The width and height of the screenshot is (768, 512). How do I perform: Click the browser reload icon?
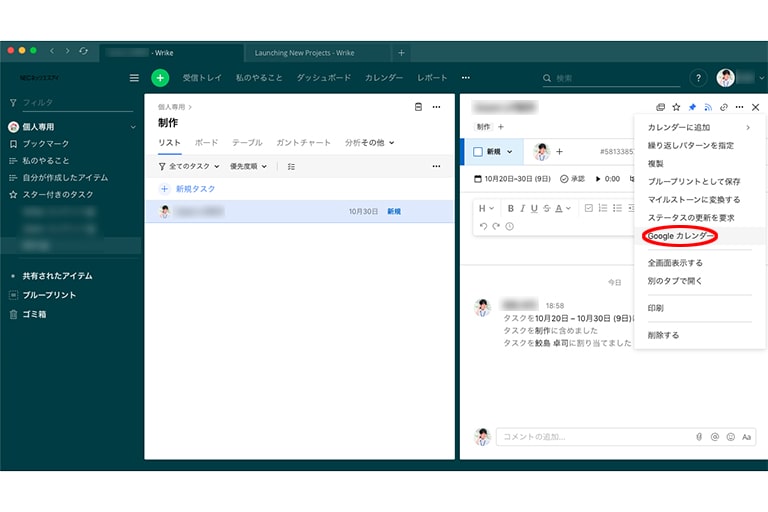[83, 51]
